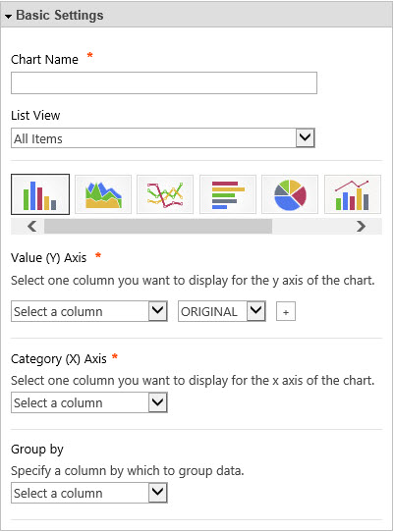Open the Value (Y) Axis column dropdown
The width and height of the screenshot is (395, 532).
point(89,311)
